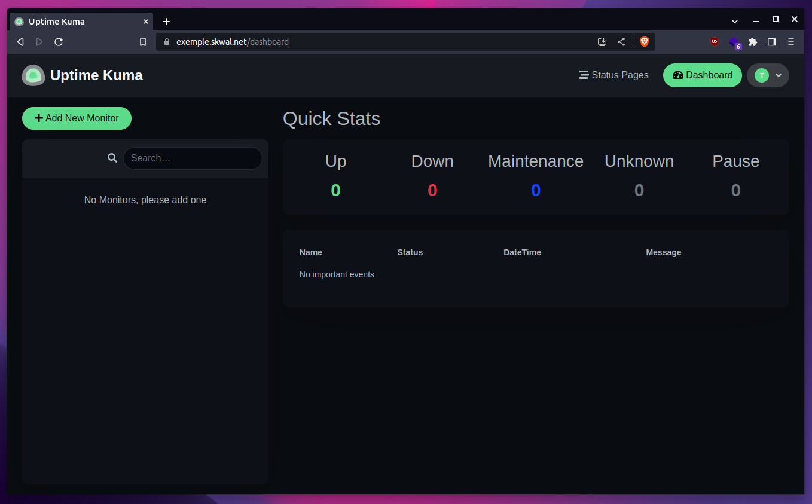The height and width of the screenshot is (504, 812).
Task: Open the purple extension with badge 6
Action: pos(734,42)
